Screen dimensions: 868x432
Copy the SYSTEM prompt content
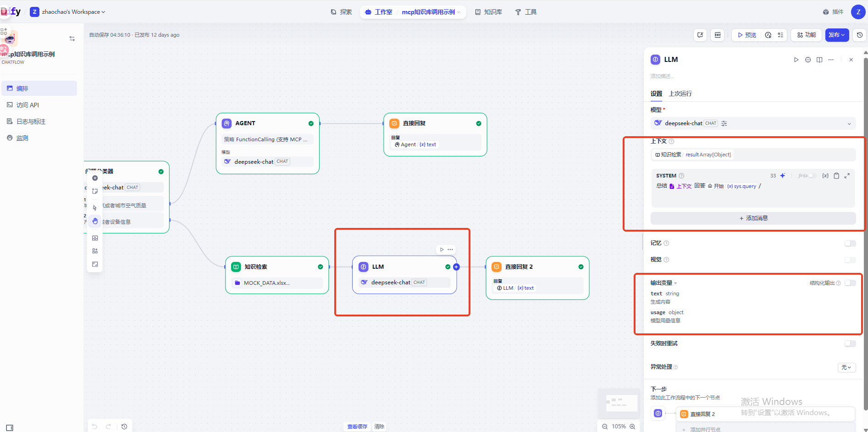click(x=836, y=176)
